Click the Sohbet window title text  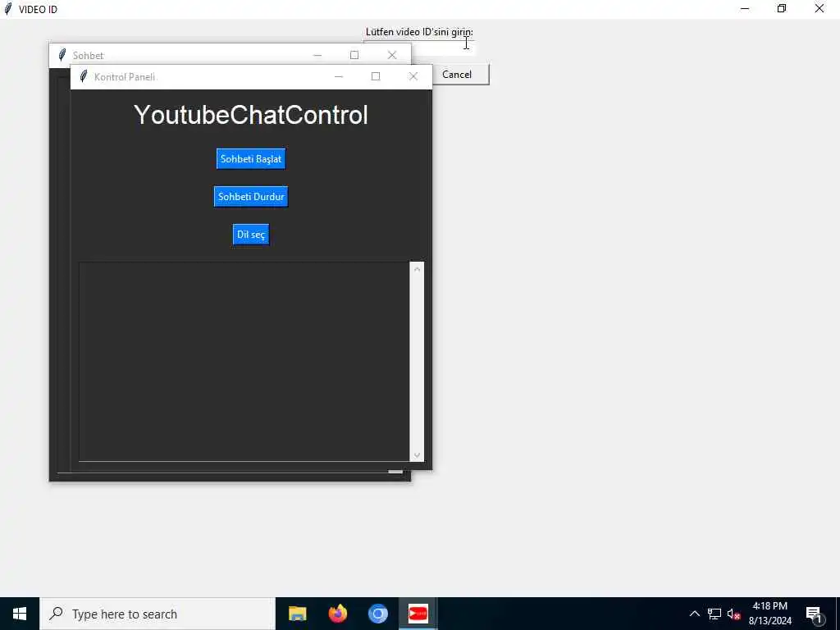coord(88,55)
